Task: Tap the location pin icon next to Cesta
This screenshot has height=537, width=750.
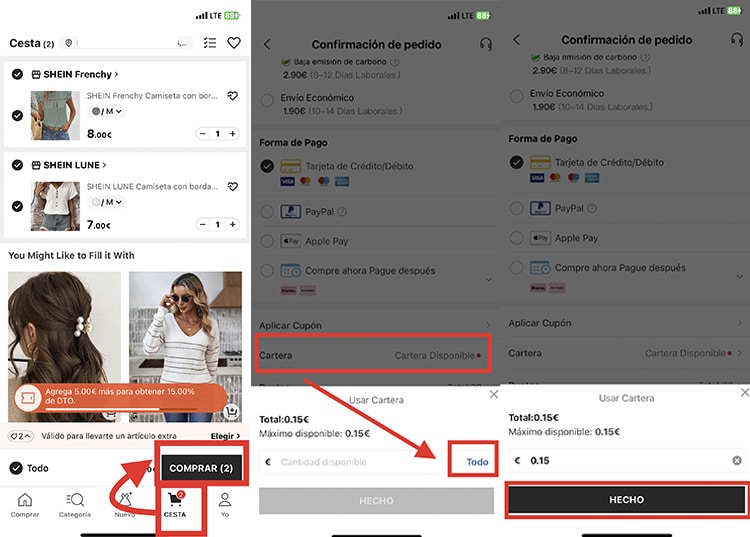Action: [x=69, y=43]
